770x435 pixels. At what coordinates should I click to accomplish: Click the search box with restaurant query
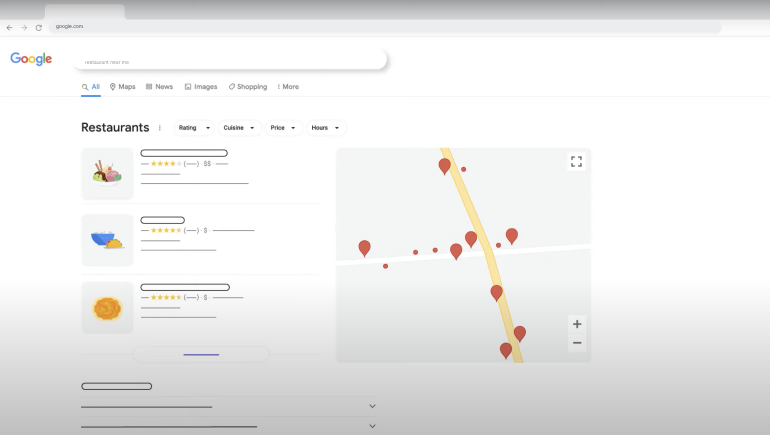[x=230, y=61]
